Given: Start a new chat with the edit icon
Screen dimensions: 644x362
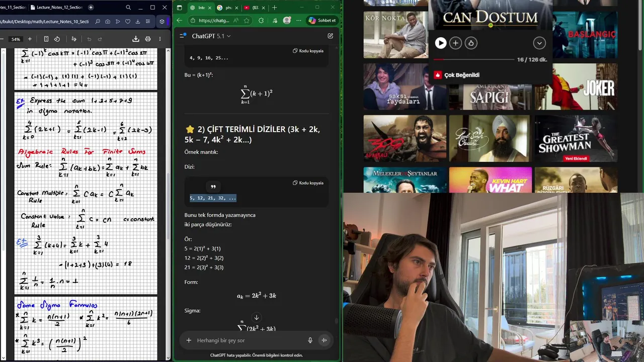Looking at the screenshot, I should [x=330, y=36].
